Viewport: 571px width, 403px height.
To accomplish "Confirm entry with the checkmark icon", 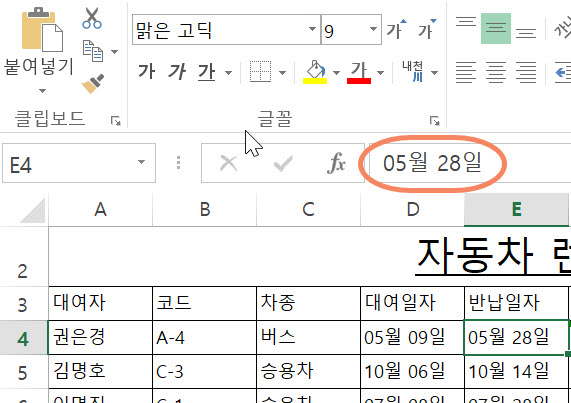I will 283,163.
